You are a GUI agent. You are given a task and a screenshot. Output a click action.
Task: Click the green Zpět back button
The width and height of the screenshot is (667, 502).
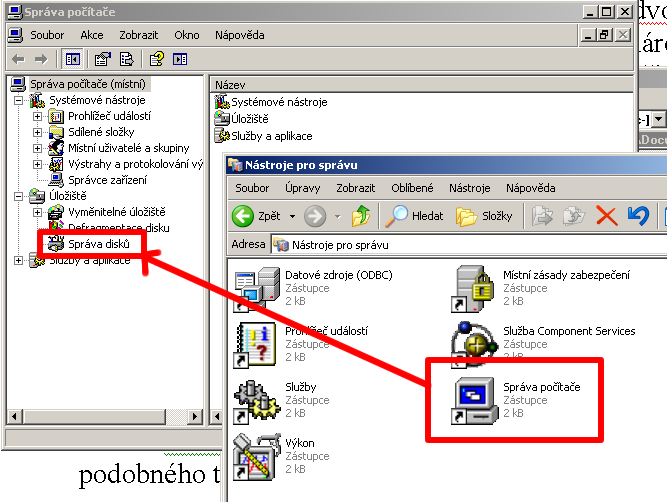pyautogui.click(x=257, y=215)
